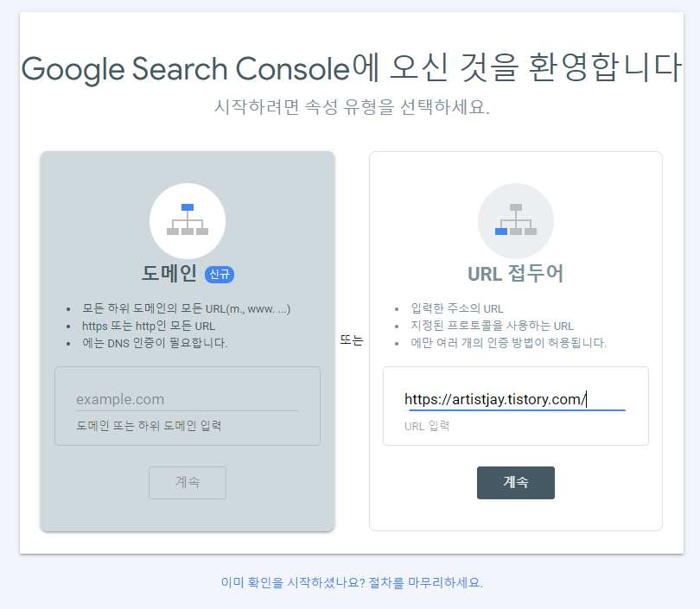This screenshot has width=700, height=609.
Task: Select the URL 접두어 heading
Action: (516, 274)
